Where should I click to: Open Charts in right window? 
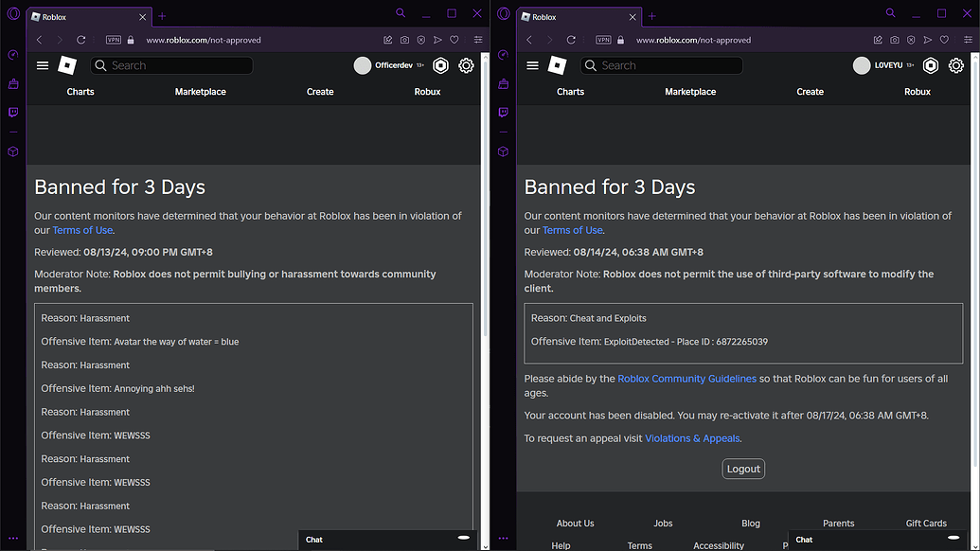point(571,92)
